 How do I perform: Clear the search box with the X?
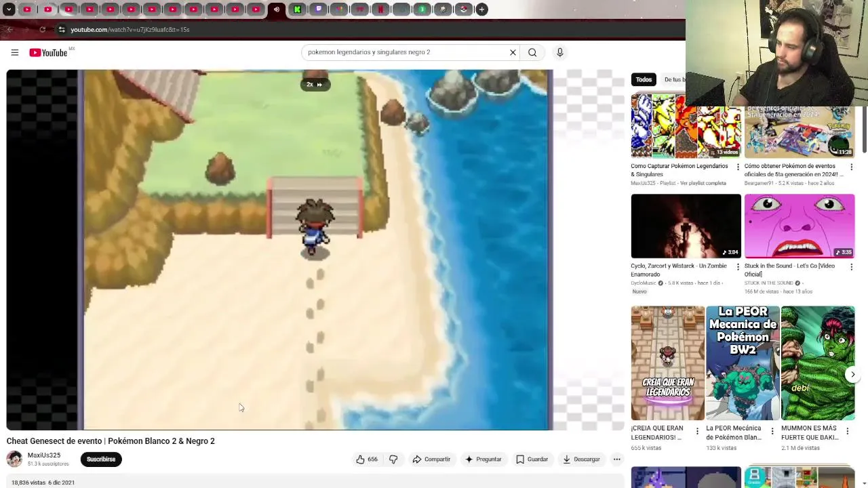point(513,52)
